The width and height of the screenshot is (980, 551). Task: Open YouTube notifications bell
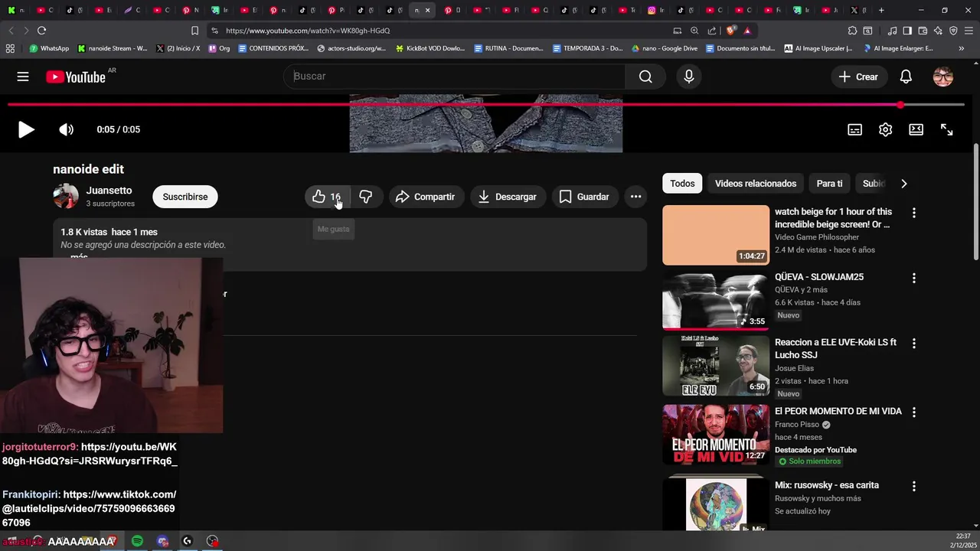[x=906, y=77]
